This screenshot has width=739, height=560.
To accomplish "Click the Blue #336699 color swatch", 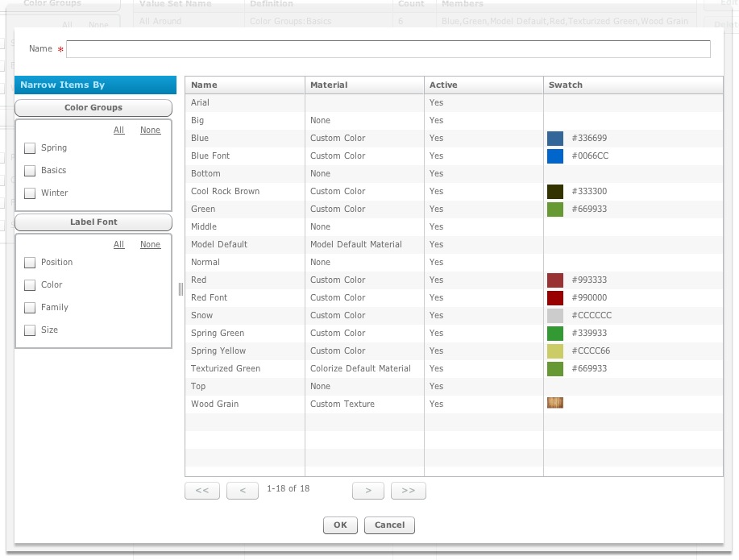I will point(553,138).
